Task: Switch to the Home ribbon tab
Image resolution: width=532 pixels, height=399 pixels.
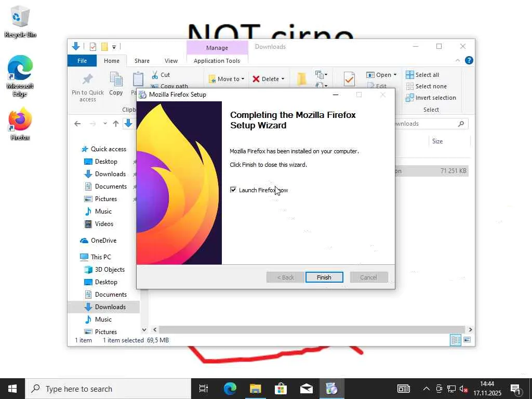Action: pos(112,61)
